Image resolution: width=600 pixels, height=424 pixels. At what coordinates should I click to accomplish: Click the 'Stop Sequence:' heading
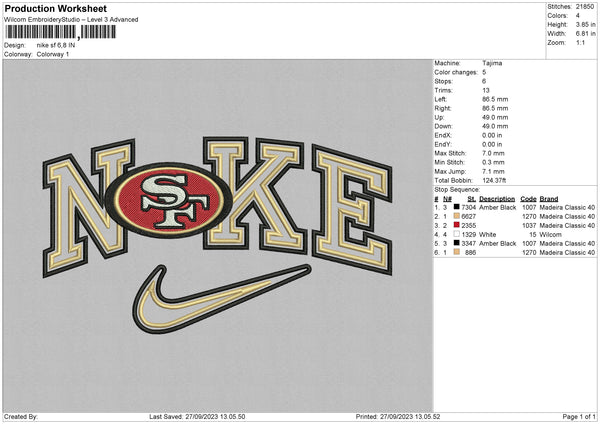click(457, 189)
